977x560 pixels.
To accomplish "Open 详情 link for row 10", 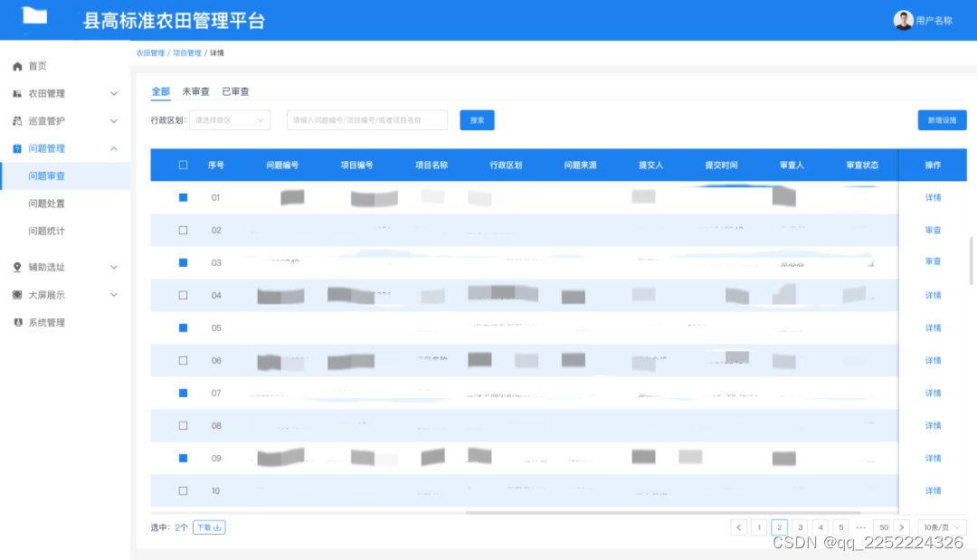I will point(933,491).
